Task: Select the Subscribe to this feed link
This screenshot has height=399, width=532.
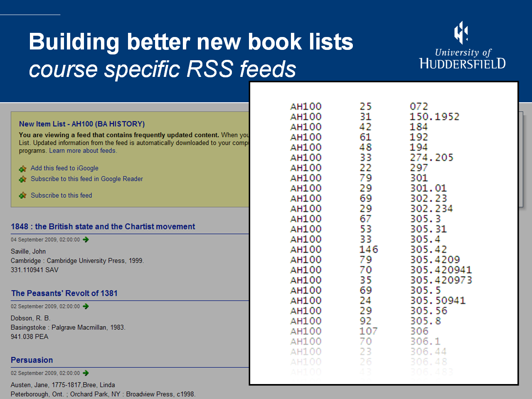Action: tap(61, 195)
